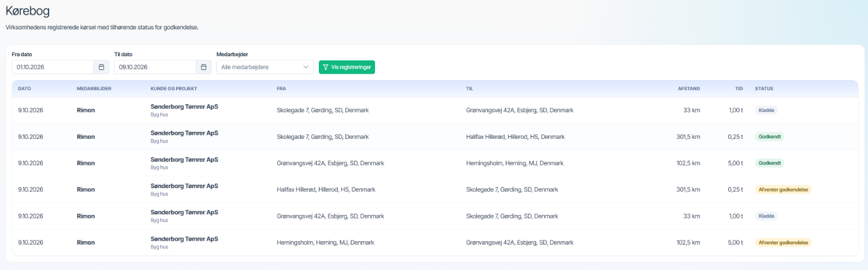Click date 9.10.2026 in trip-to-Halifax row

(31, 137)
